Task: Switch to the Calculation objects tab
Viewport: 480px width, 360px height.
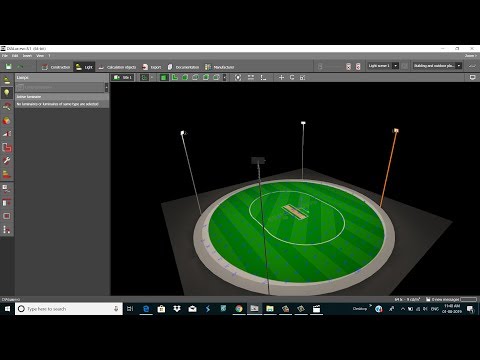Action: click(x=117, y=67)
